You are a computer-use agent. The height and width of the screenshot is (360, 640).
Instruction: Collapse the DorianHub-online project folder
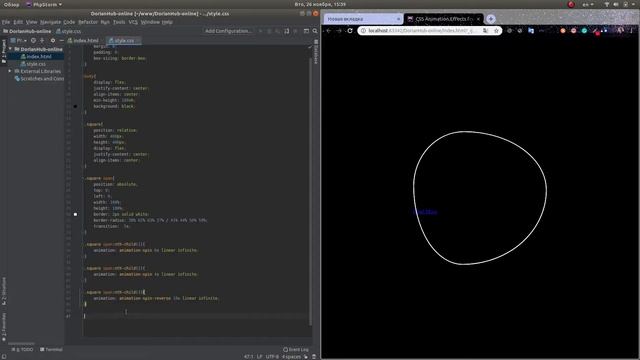(x=10, y=49)
